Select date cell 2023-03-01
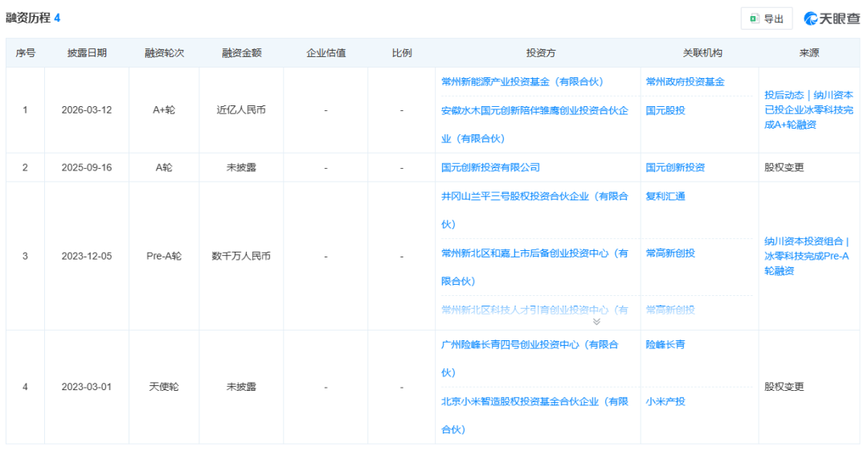The image size is (868, 452). pyautogui.click(x=87, y=387)
